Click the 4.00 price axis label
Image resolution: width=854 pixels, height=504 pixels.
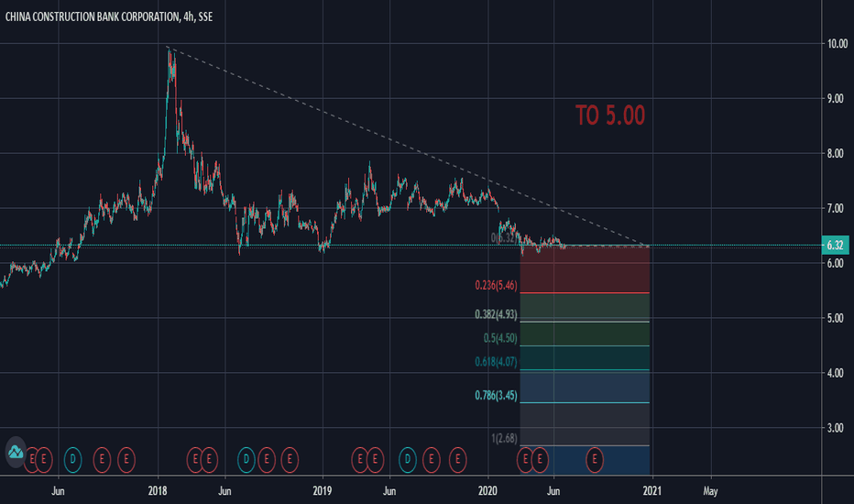point(835,373)
